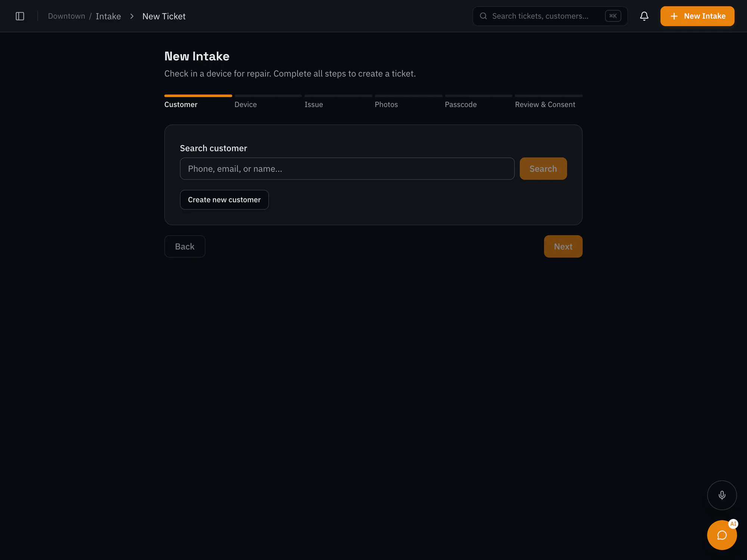
Task: Click the Search customer button
Action: tap(543, 169)
